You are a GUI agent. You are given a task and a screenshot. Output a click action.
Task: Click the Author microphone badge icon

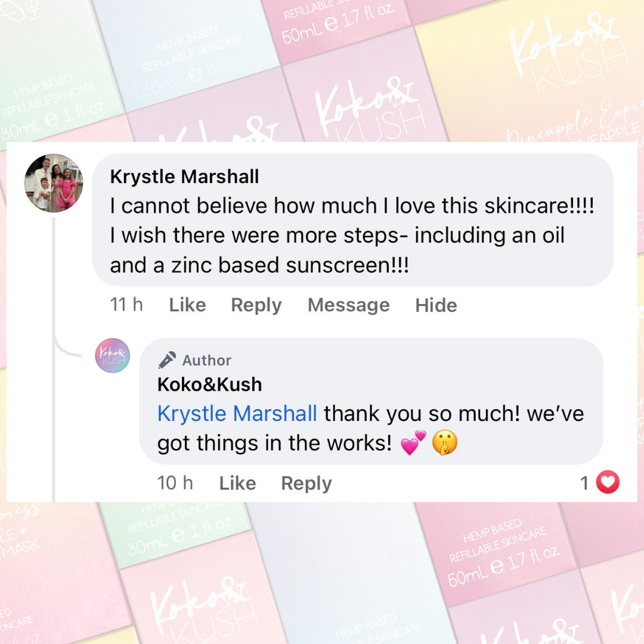(167, 360)
